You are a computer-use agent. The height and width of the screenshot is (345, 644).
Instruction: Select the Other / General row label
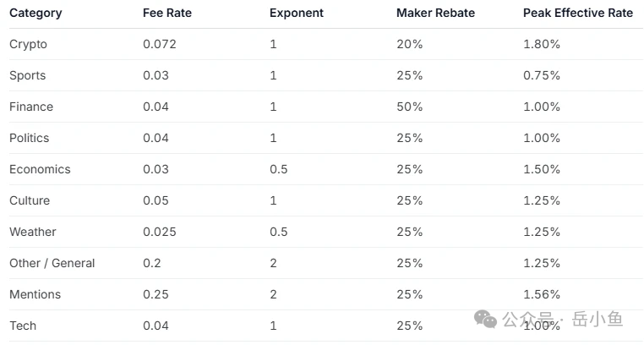[x=52, y=263]
